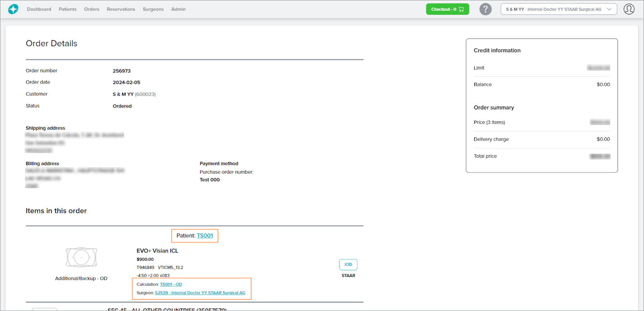Click purchase order value Test 000

pyautogui.click(x=209, y=180)
